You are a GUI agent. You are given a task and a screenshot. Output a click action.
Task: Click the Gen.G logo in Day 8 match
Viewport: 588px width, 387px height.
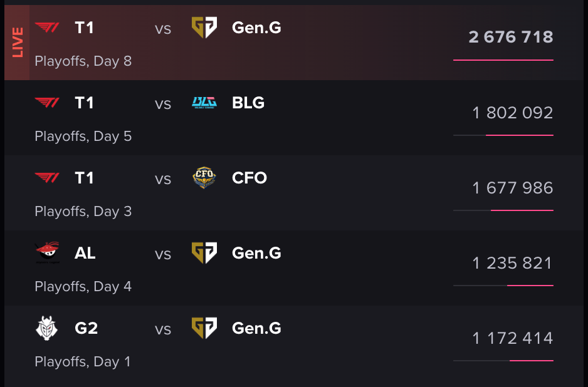click(204, 28)
